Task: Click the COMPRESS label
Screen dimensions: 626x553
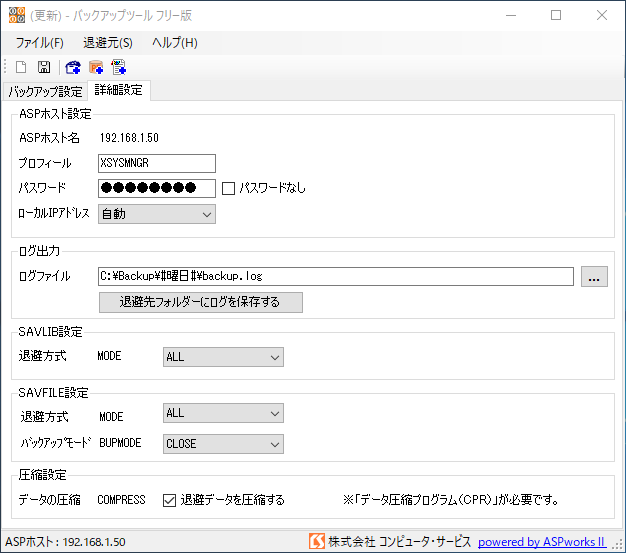Action: click(121, 500)
